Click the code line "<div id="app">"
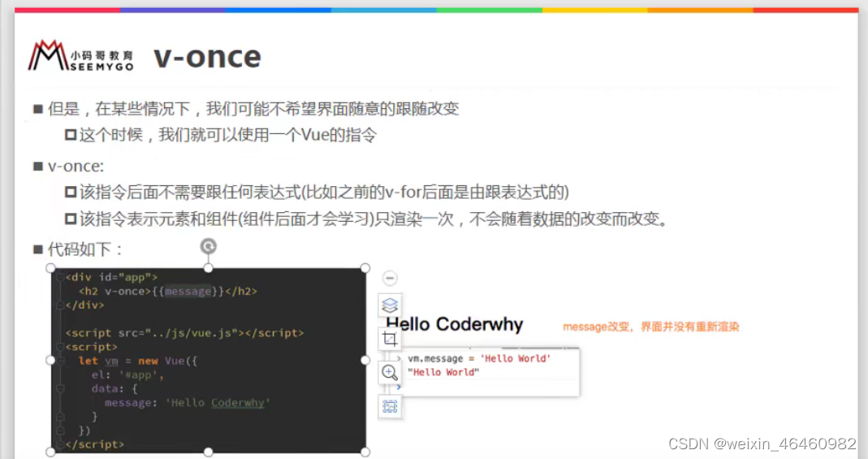The height and width of the screenshot is (459, 868). click(111, 277)
